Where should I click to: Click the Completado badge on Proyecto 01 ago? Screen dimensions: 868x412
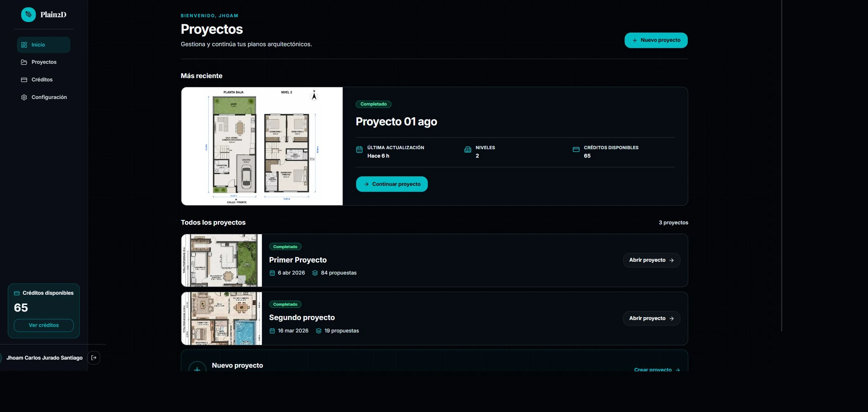[373, 104]
